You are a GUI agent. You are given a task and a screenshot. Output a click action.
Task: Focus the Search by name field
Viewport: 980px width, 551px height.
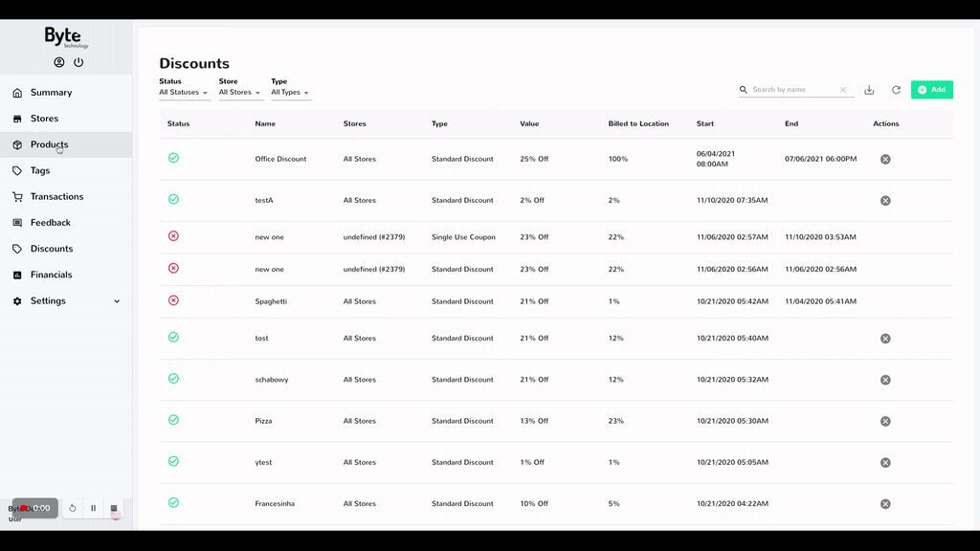[793, 90]
